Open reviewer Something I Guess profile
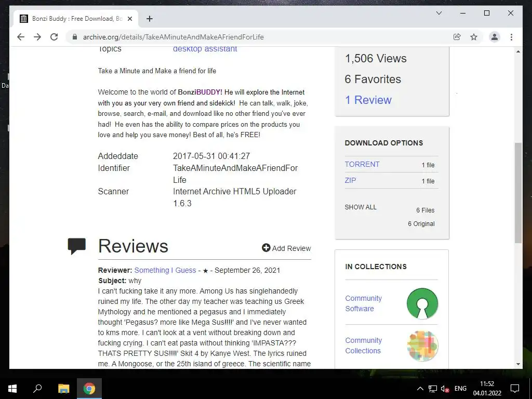This screenshot has width=532, height=399. [x=165, y=270]
